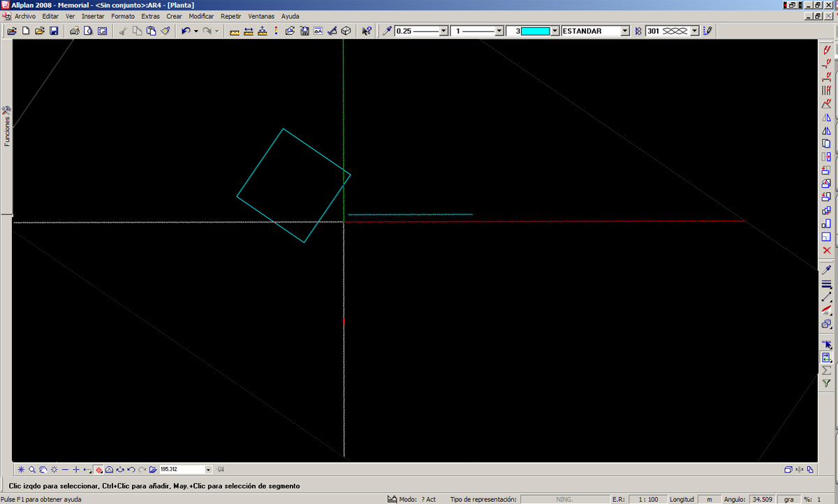
Task: Toggle the red diamond view button
Action: [x=98, y=470]
